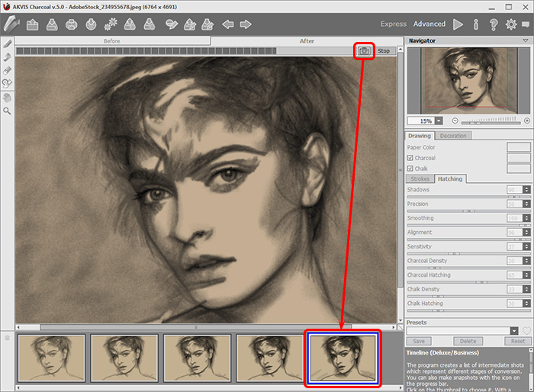Click the Share/publish globe toolbar icon
Screen dimensions: 534x392
click(91, 24)
